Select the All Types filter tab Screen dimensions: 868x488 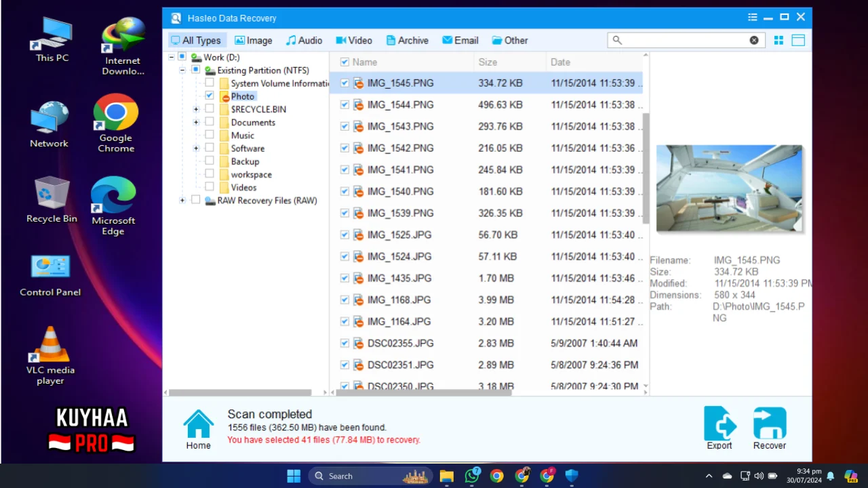click(195, 40)
